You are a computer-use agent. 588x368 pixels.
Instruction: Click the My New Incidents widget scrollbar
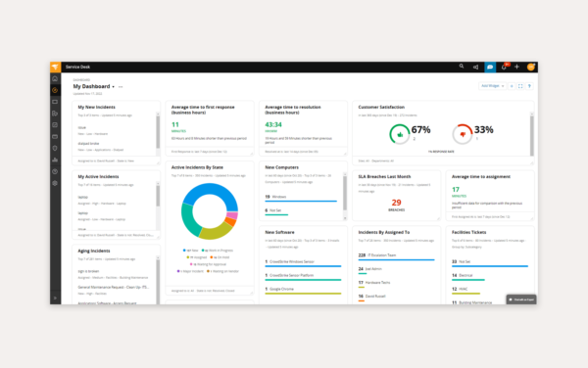[158, 132]
